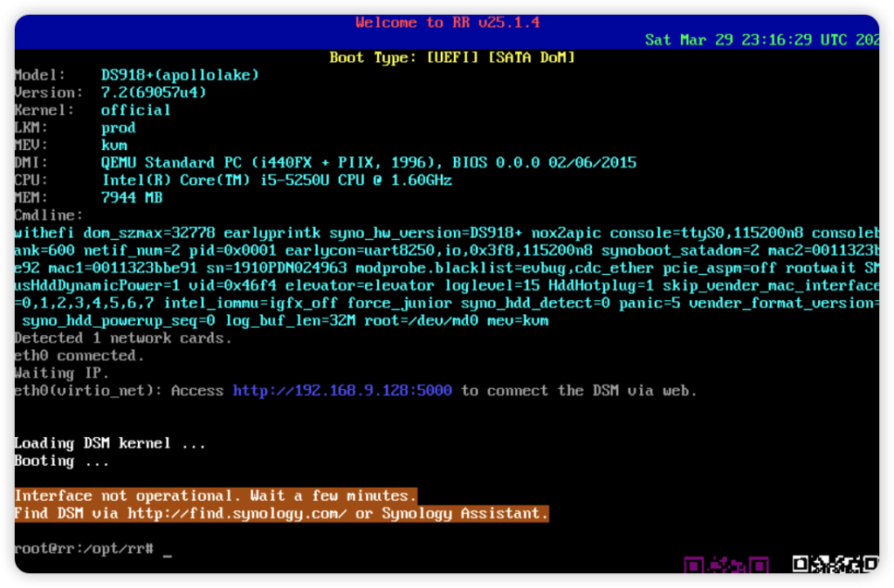Select the memory value '7944 MB'
Viewport: 894px width, 588px height.
(132, 198)
